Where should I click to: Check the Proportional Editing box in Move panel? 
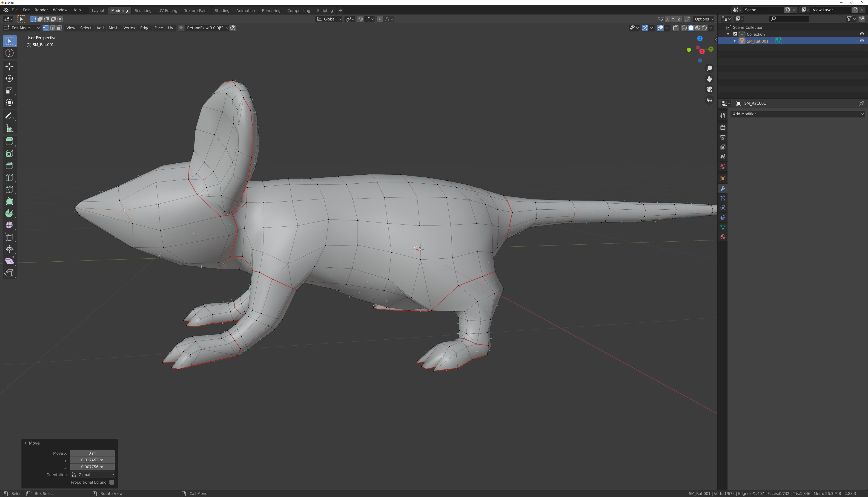point(112,482)
